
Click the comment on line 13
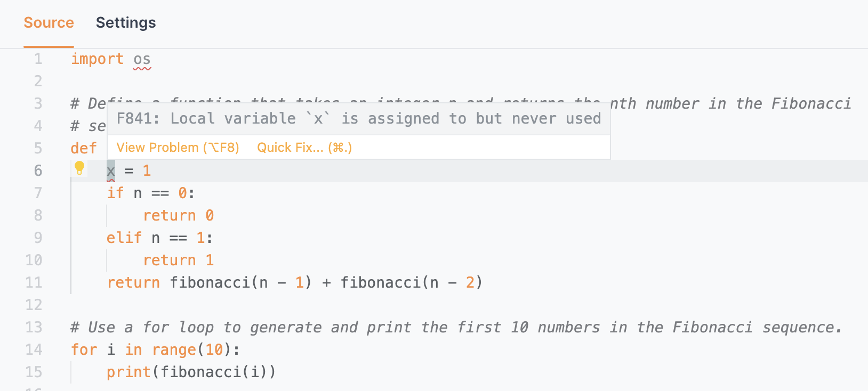pos(456,327)
